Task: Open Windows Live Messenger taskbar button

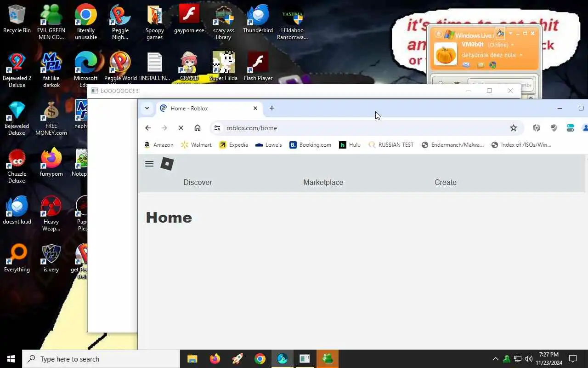Action: pyautogui.click(x=327, y=359)
